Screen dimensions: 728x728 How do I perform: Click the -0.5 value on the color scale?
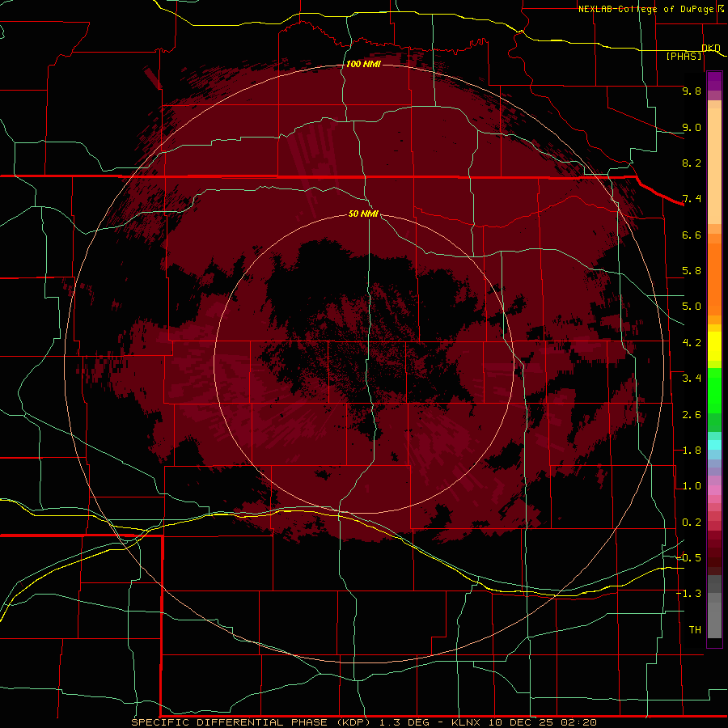click(688, 558)
